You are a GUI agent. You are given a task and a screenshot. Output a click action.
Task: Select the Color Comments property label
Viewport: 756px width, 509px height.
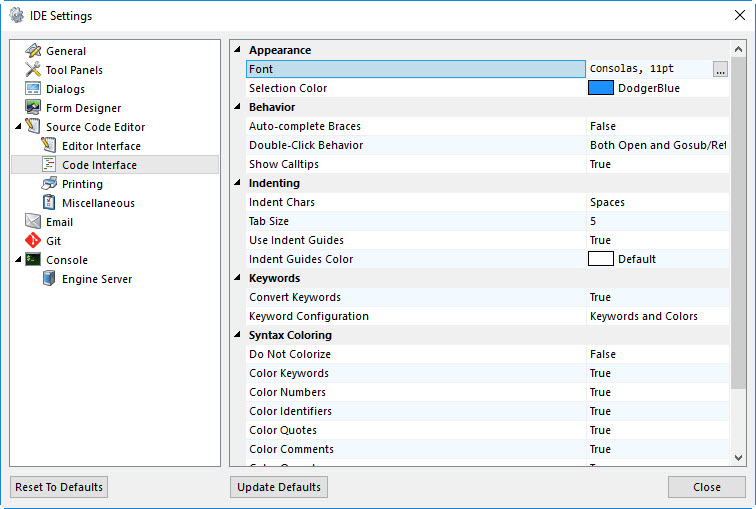click(291, 449)
